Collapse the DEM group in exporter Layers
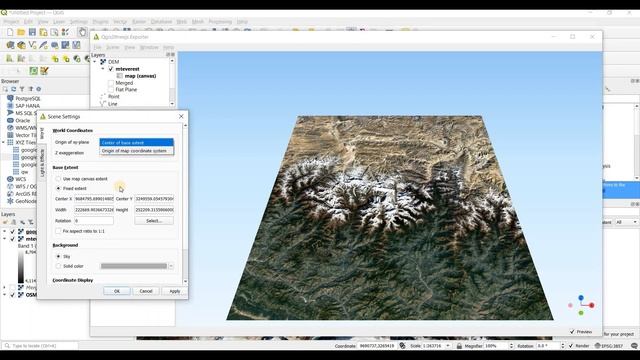The image size is (640, 360). coord(95,62)
